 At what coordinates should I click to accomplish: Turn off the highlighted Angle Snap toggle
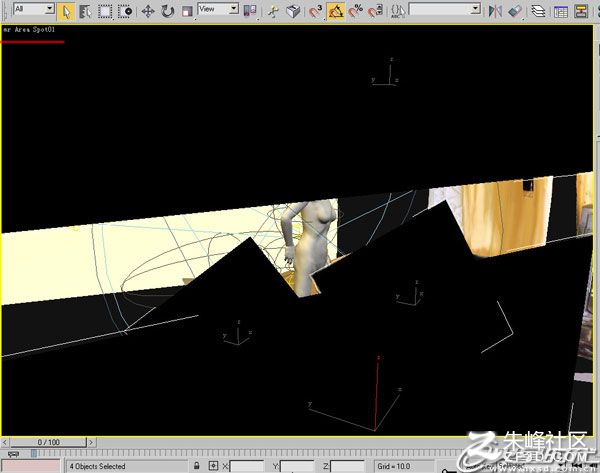click(x=336, y=11)
